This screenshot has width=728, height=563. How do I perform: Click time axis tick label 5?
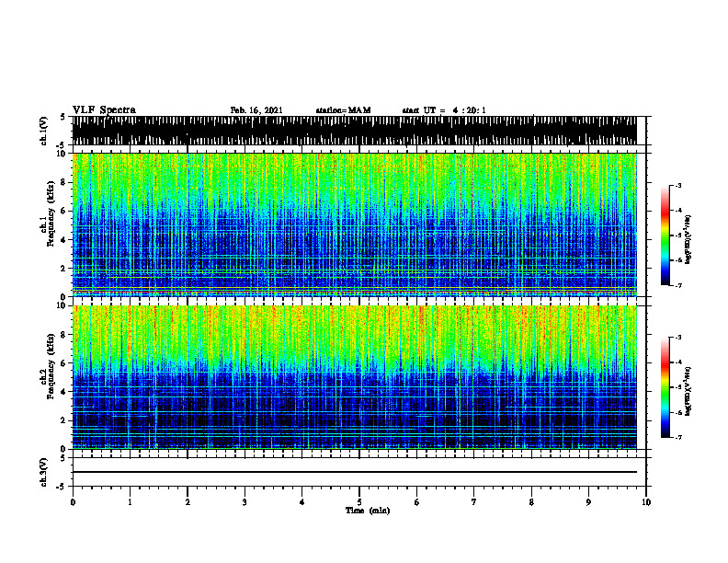point(359,502)
